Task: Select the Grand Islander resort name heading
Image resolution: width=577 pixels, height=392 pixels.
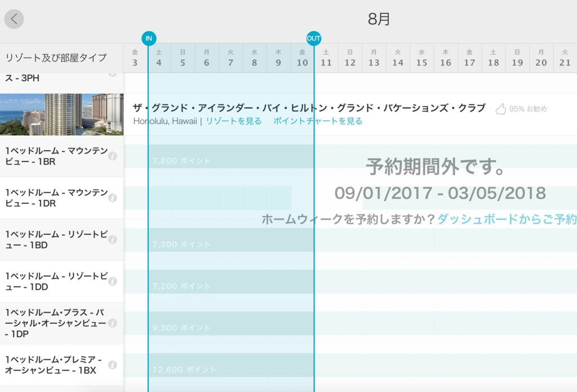Action: (309, 108)
